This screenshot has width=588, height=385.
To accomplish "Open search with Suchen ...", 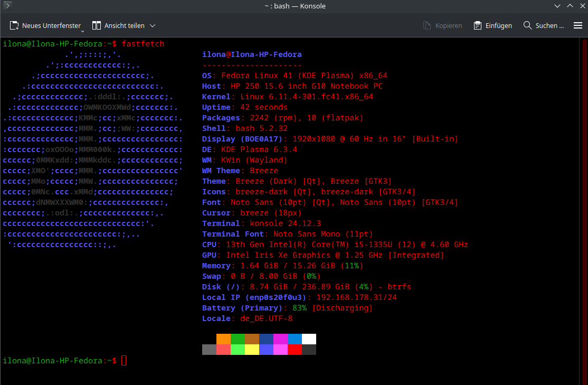I will [544, 25].
